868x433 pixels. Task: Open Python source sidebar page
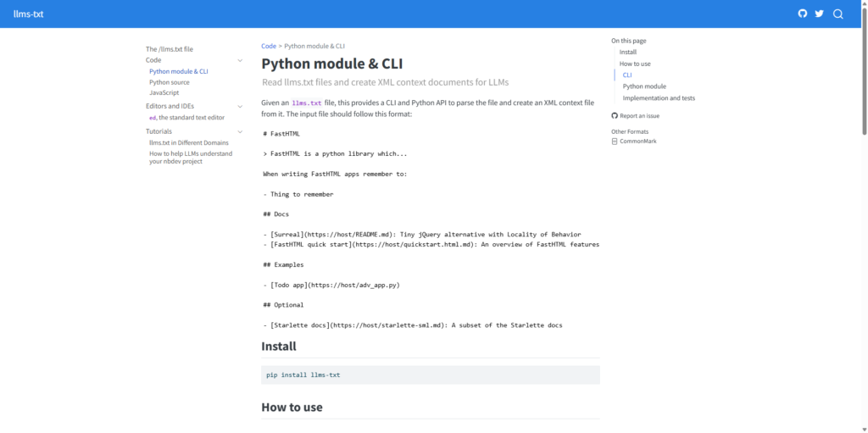pos(170,82)
